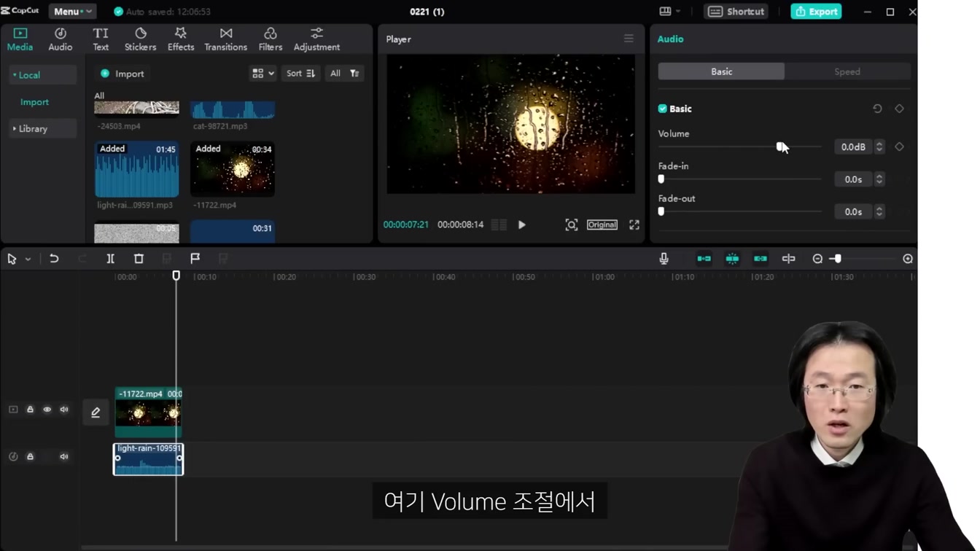The height and width of the screenshot is (551, 980).
Task: Click the Original ratio button
Action: tap(602, 225)
